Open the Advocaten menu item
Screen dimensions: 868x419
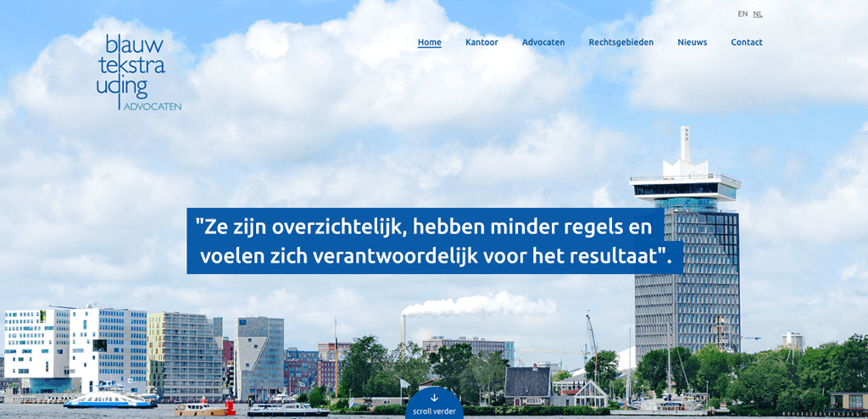[543, 42]
